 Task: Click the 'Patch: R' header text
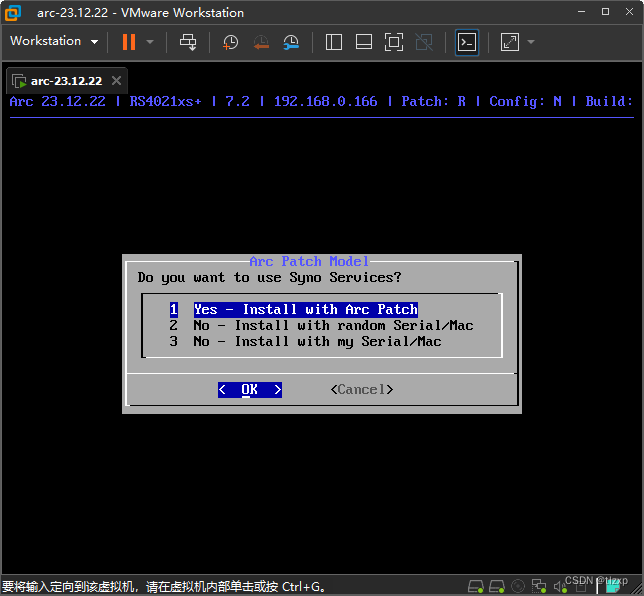[433, 101]
